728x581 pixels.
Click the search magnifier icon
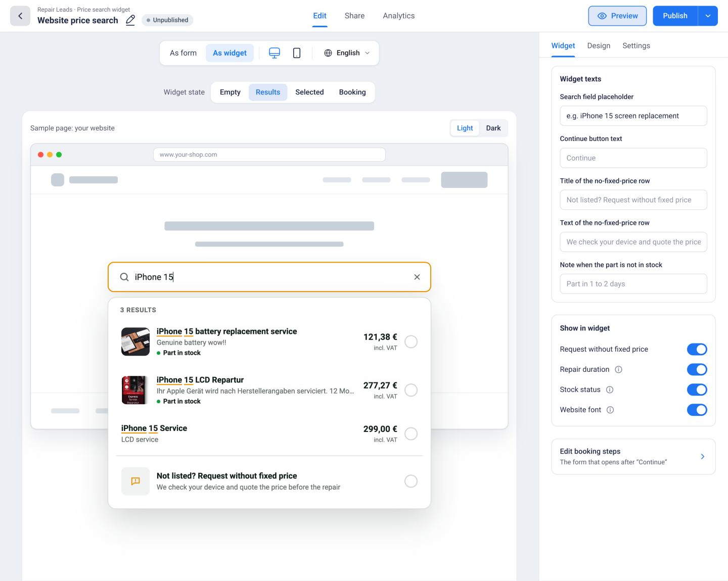[x=124, y=277]
